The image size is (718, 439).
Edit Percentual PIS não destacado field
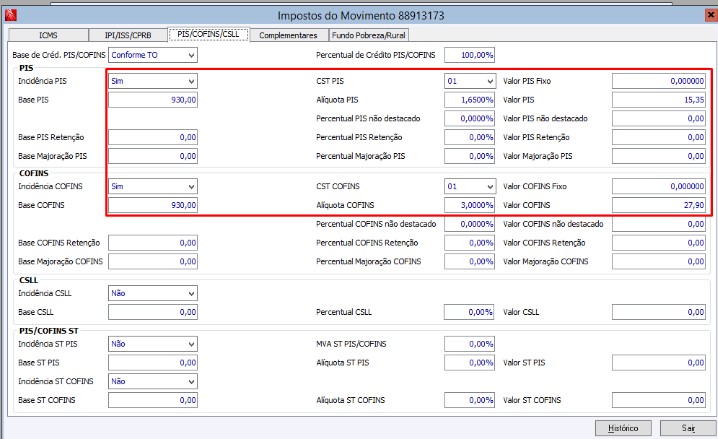469,119
